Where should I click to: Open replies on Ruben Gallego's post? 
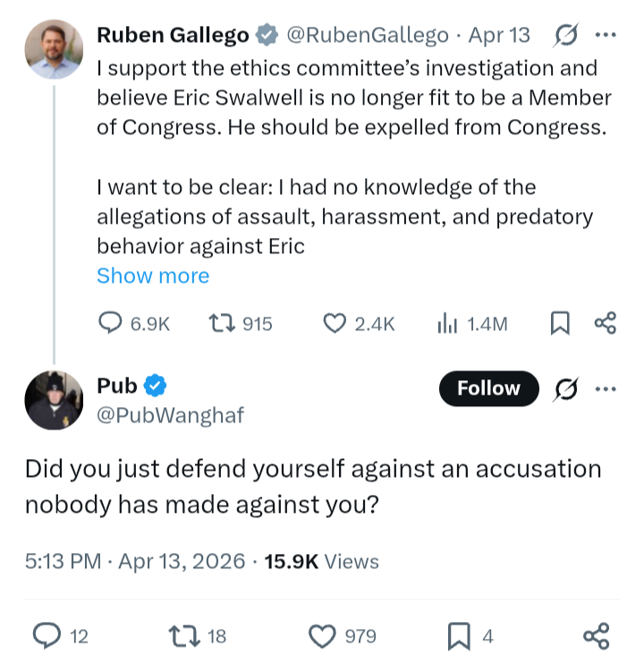point(134,324)
